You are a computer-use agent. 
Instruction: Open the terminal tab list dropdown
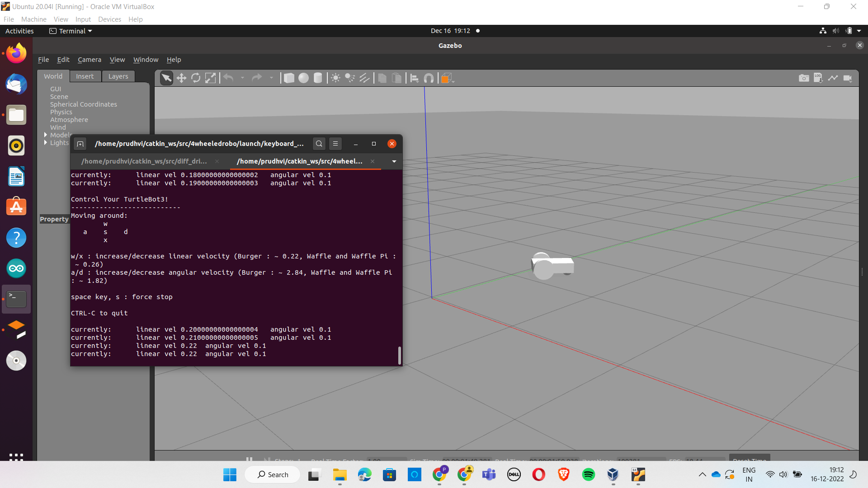pos(393,161)
